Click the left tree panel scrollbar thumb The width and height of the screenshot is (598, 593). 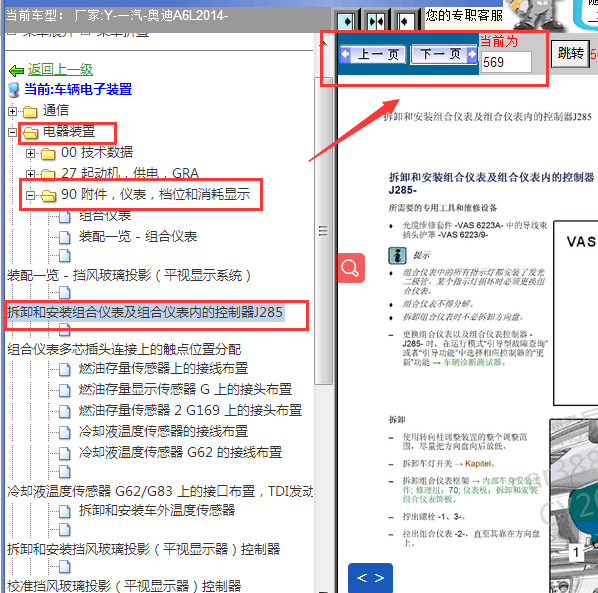[x=323, y=231]
